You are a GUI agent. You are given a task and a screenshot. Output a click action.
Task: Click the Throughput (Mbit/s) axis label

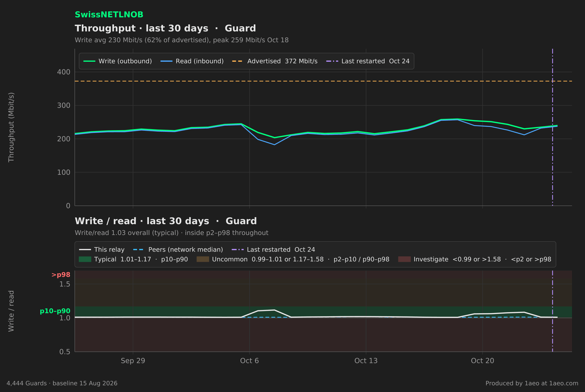11,127
